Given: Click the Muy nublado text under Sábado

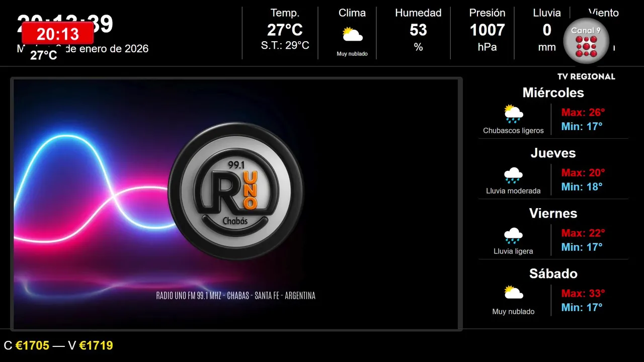Looking at the screenshot, I should [513, 312].
